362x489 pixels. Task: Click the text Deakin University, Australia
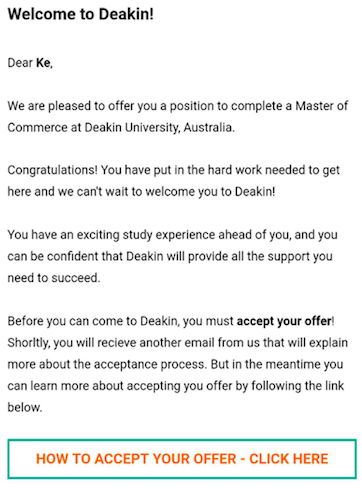pos(159,128)
